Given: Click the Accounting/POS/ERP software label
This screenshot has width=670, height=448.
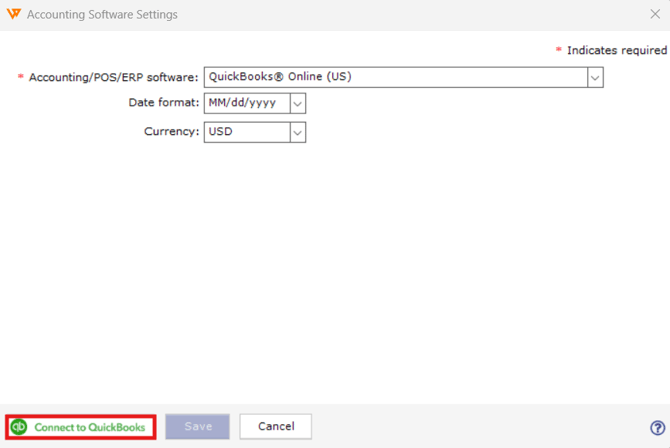Looking at the screenshot, I should click(114, 77).
